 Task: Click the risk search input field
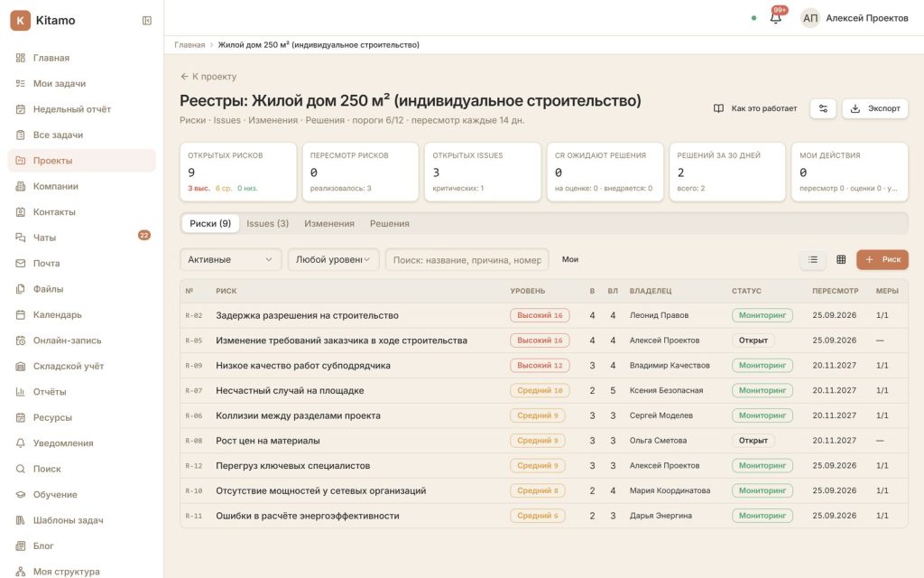(467, 259)
